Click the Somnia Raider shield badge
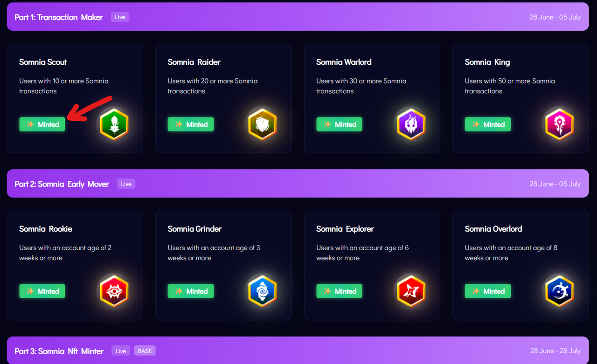Viewport: 597px width, 364px height. tap(262, 124)
